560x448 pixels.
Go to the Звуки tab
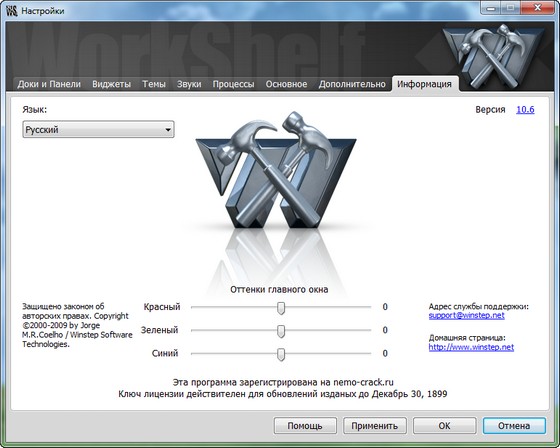(x=189, y=84)
